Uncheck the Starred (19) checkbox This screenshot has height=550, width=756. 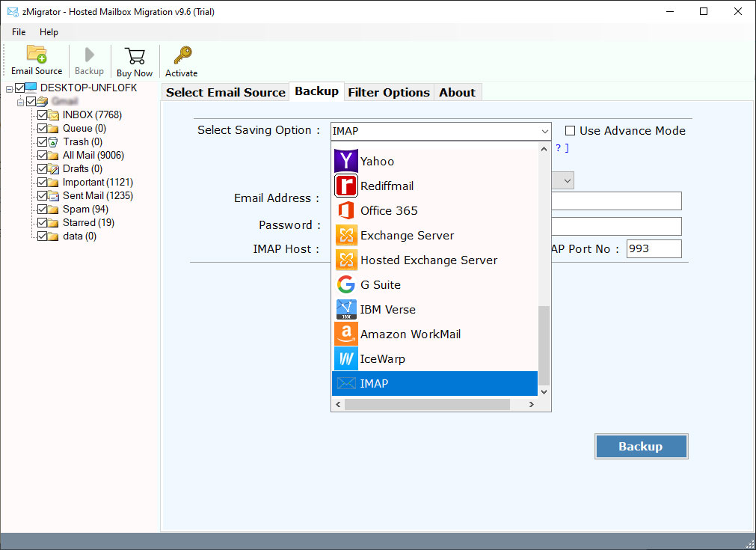[x=43, y=223]
